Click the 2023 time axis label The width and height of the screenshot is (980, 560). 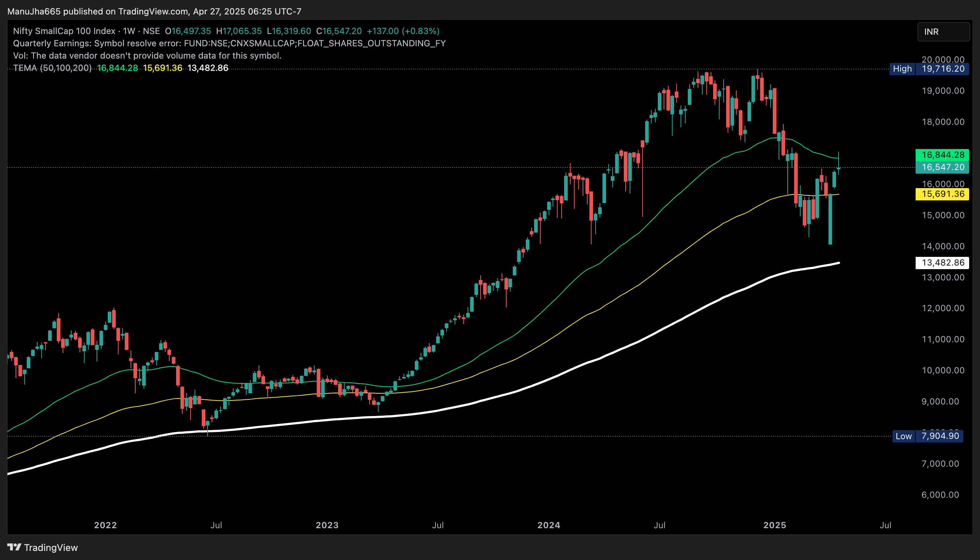click(327, 525)
